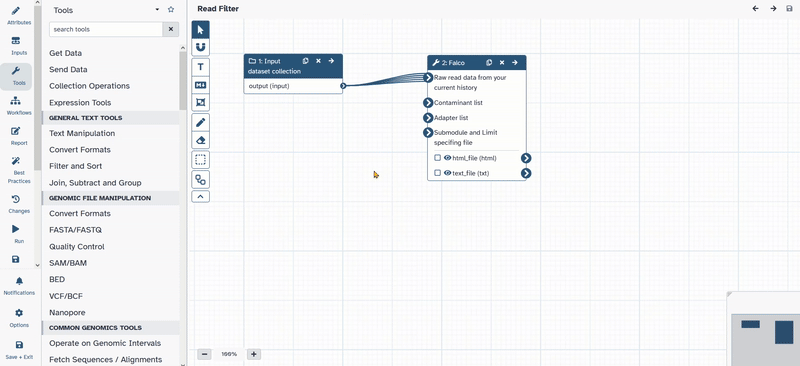The width and height of the screenshot is (800, 366).
Task: Redo with the forward arrow
Action: point(773,9)
